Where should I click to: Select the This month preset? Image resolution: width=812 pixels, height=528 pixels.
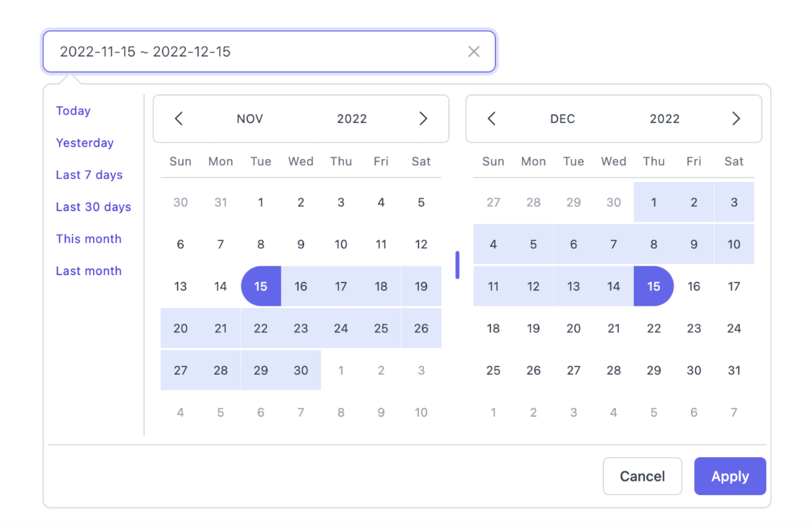89,239
